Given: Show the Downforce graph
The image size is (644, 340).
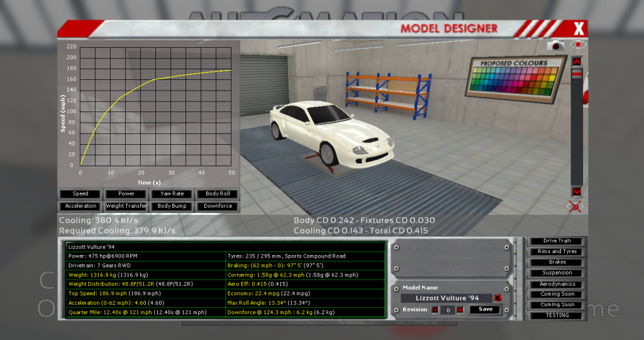Looking at the screenshot, I should click(x=218, y=206).
